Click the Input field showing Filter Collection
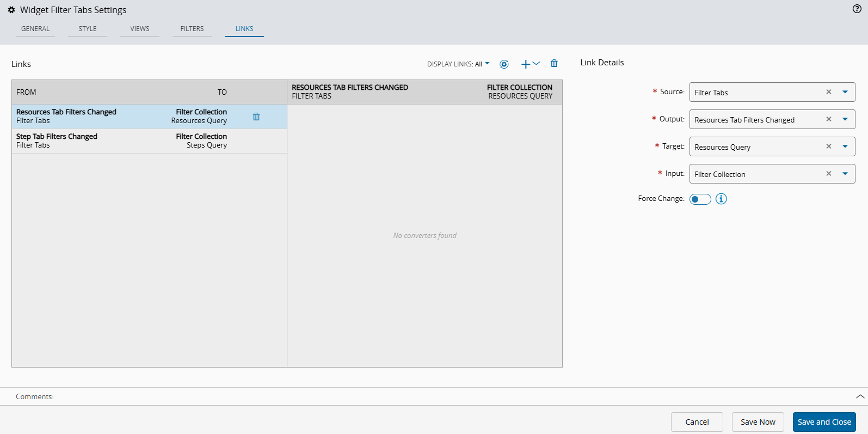Viewport: 868px width, 434px height. click(772, 174)
